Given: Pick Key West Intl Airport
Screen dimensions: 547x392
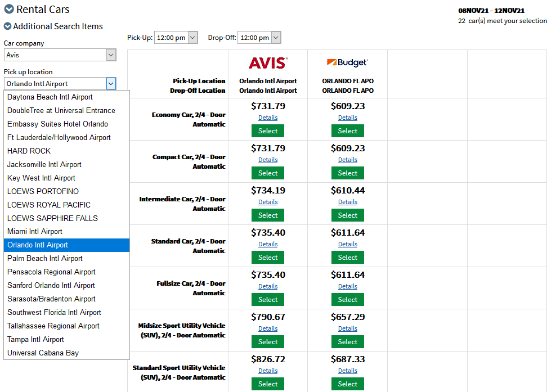Looking at the screenshot, I should pos(66,178).
